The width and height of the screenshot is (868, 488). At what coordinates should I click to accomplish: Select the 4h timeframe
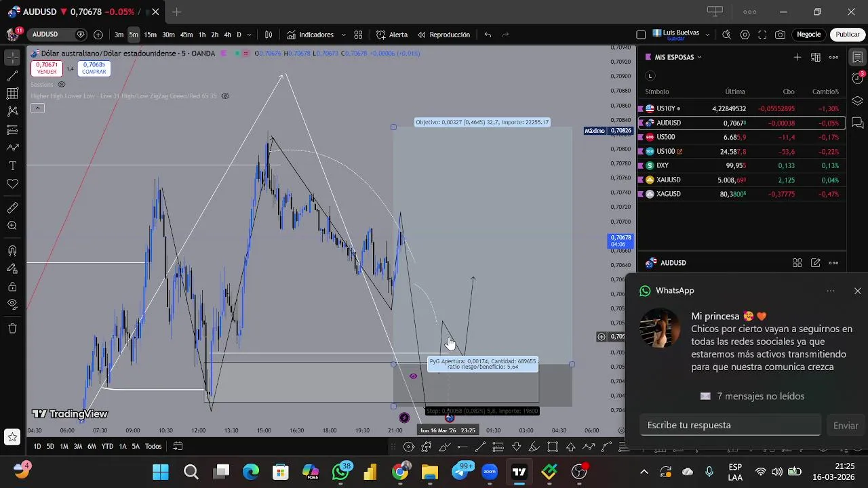pos(227,35)
